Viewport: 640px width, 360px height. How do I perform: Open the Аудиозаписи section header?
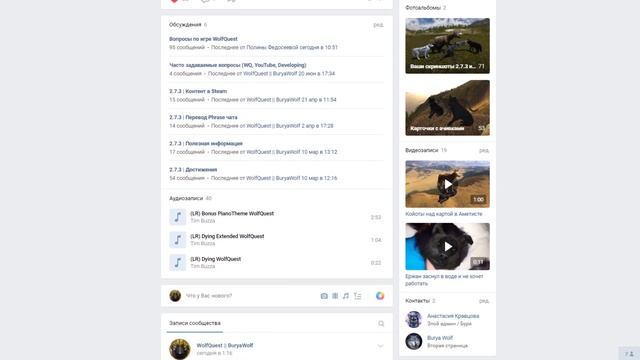point(186,198)
